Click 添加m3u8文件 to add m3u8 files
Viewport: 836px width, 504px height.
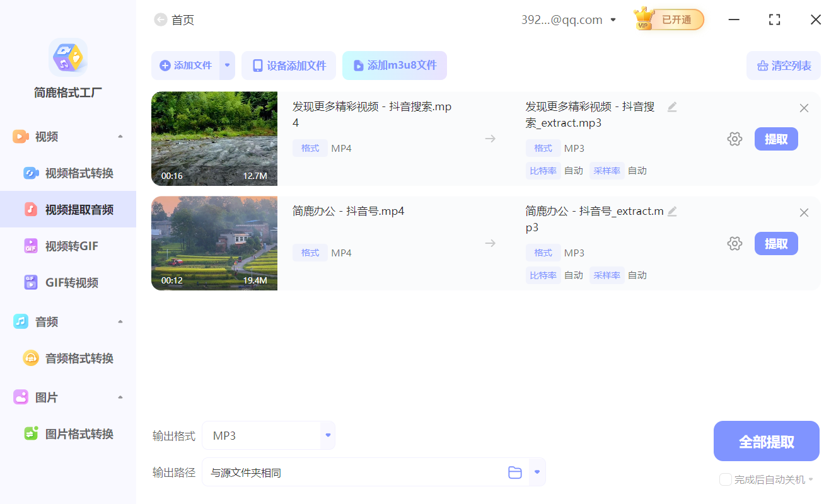(x=395, y=66)
